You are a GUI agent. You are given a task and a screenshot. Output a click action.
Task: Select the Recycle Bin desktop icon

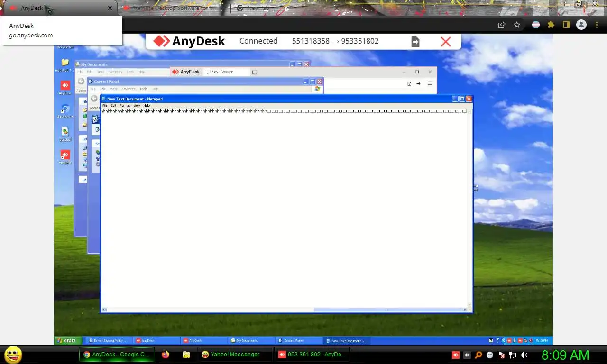click(x=65, y=47)
